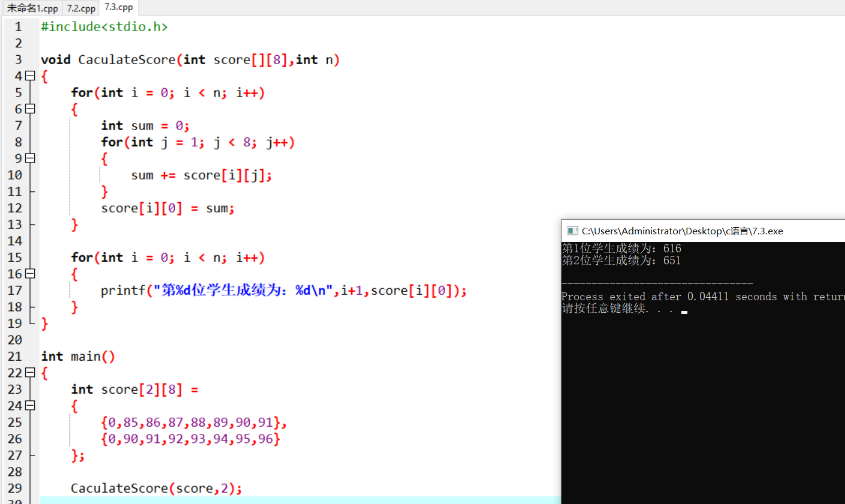Collapse the fold marker on line 9
845x504 pixels.
[30, 158]
